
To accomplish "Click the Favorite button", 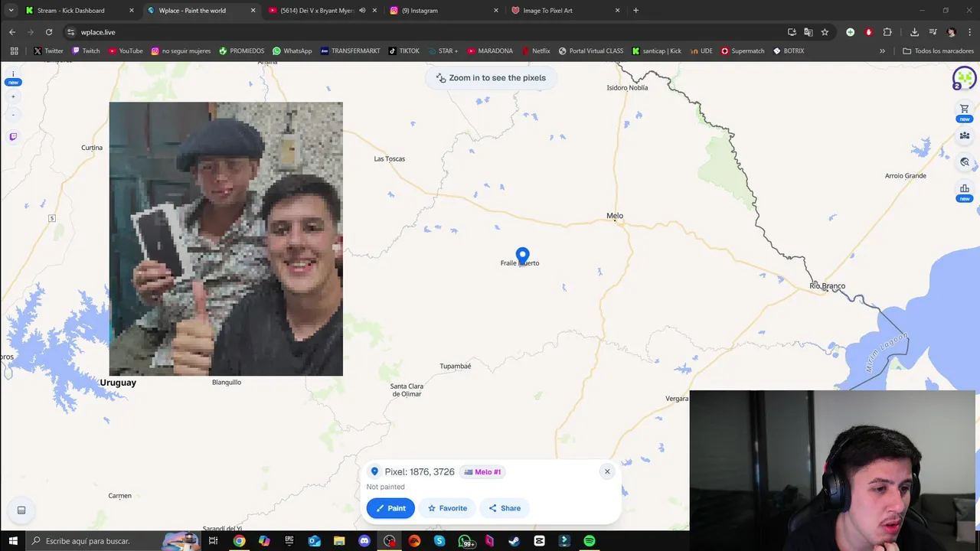I will pos(447,508).
